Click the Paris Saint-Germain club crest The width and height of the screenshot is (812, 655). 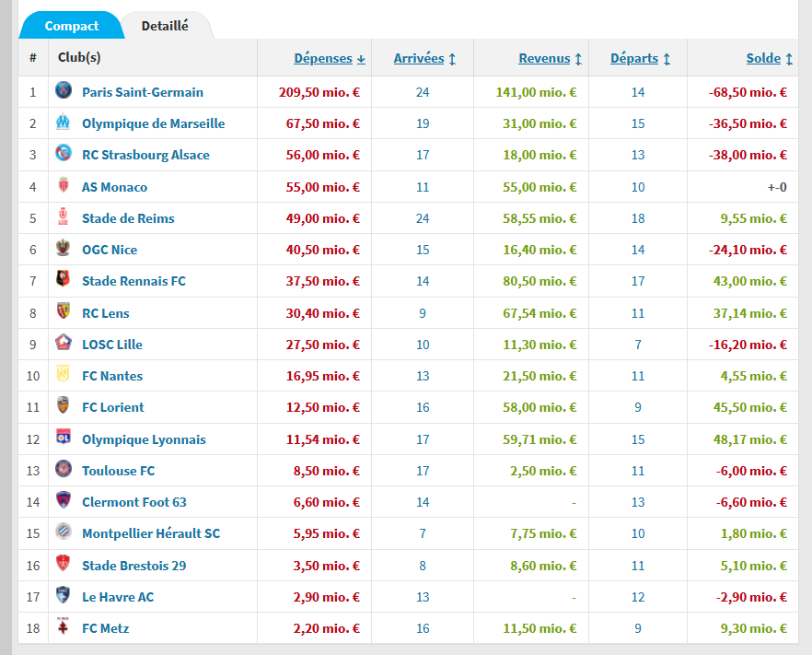(64, 90)
